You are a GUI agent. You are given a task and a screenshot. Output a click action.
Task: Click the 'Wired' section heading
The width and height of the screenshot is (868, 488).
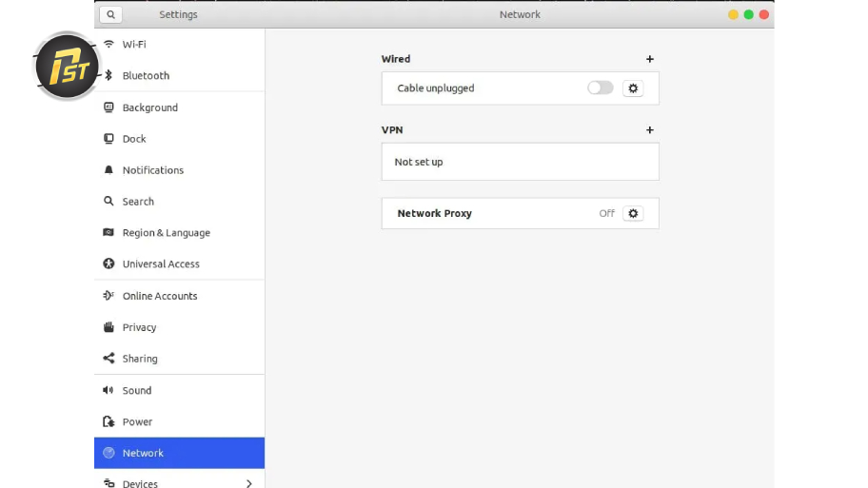pyautogui.click(x=396, y=59)
